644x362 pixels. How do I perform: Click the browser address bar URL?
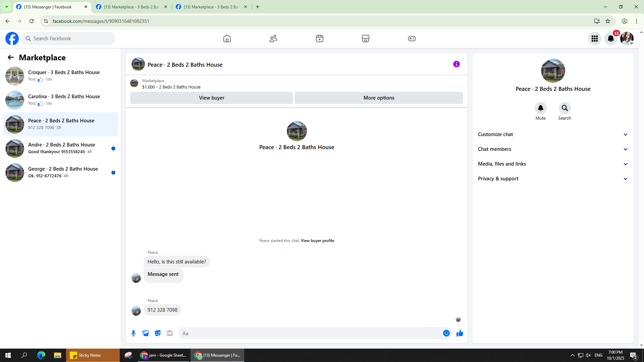[101, 21]
